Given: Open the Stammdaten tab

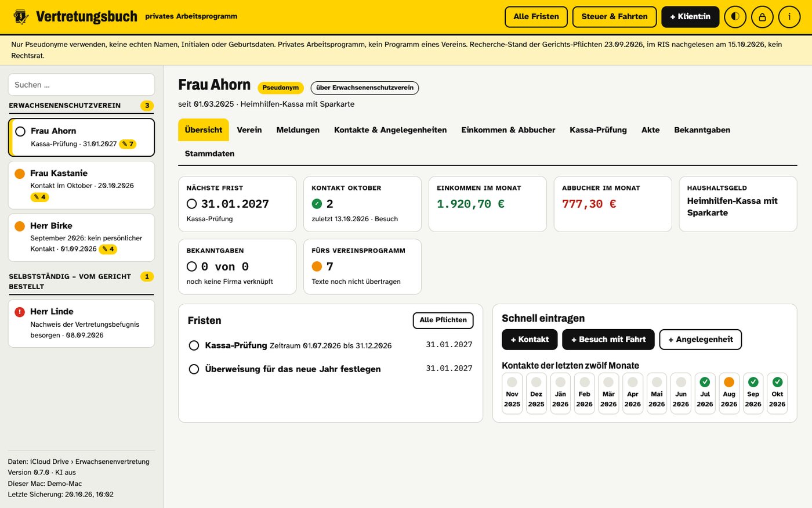Looking at the screenshot, I should (x=210, y=154).
